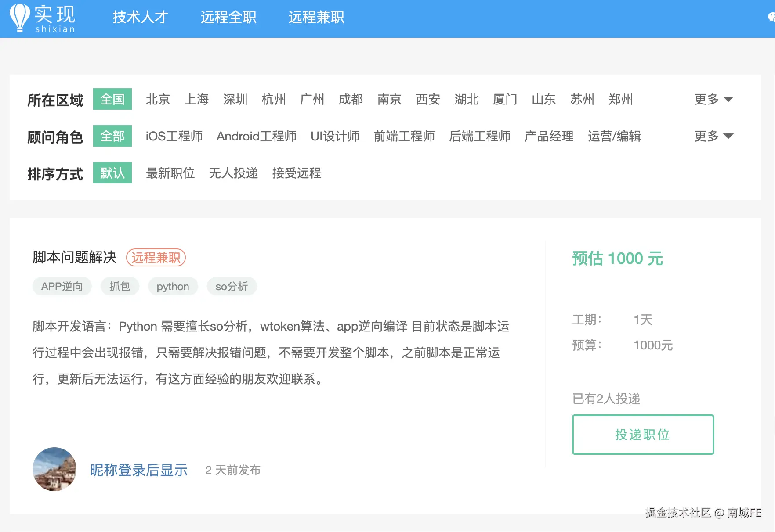Filter region by 广州

click(x=312, y=100)
